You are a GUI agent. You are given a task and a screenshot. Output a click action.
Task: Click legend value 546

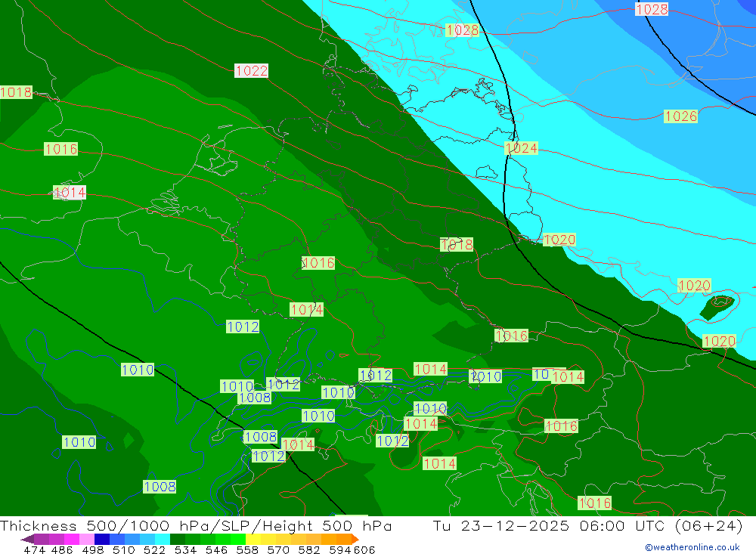(x=216, y=549)
